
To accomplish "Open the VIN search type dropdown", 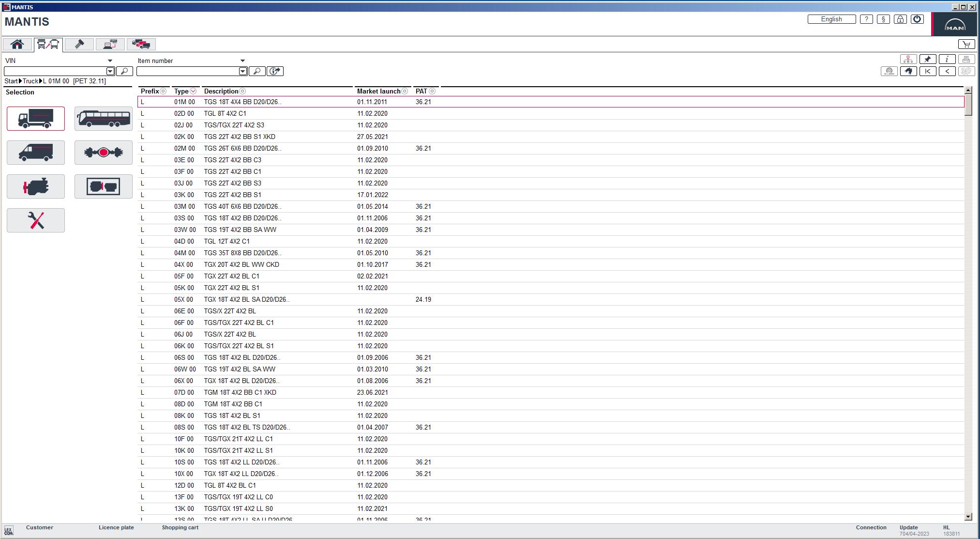I will [x=111, y=60].
